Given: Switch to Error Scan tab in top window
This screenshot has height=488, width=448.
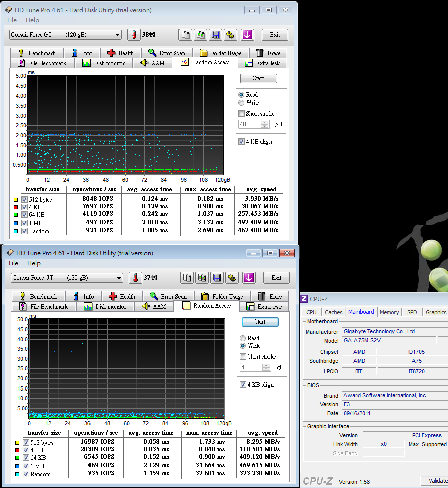Looking at the screenshot, I should pos(166,53).
